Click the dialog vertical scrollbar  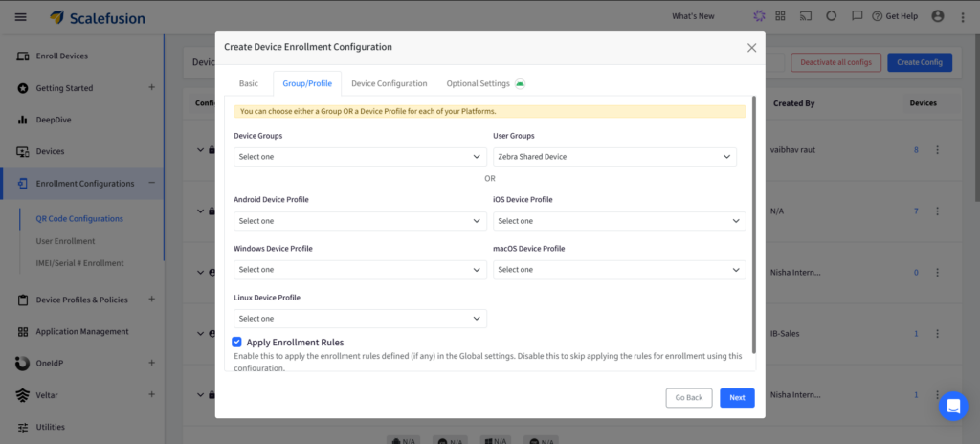[754, 225]
